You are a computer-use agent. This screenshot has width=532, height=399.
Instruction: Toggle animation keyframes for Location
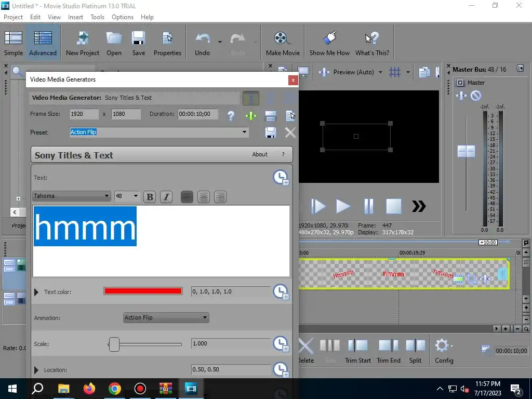pos(281,370)
